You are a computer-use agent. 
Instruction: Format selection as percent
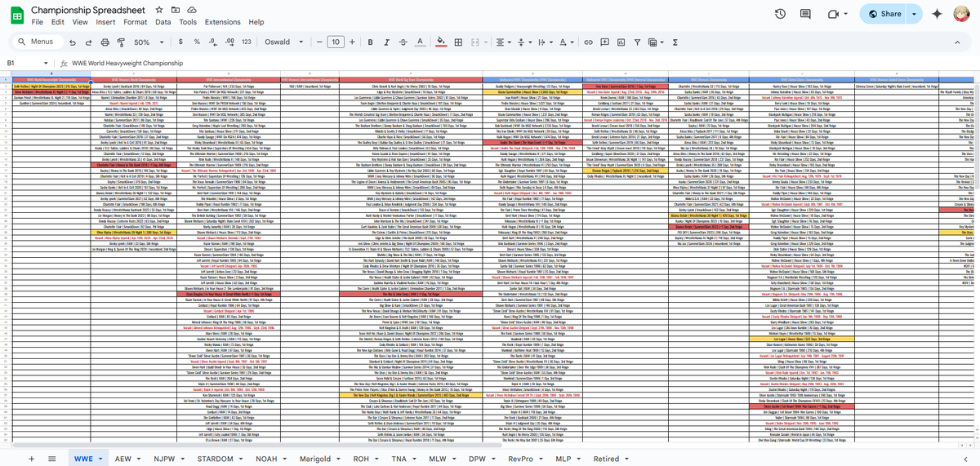197,42
